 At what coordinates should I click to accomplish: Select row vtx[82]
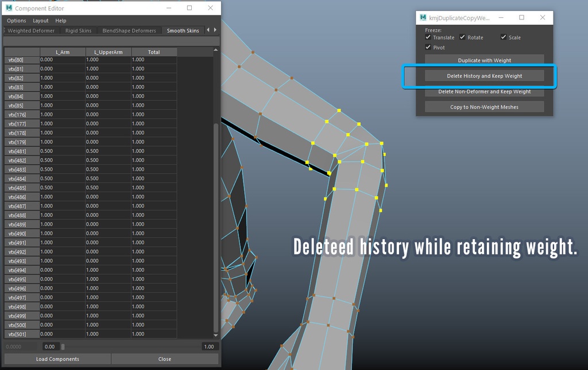(x=22, y=78)
